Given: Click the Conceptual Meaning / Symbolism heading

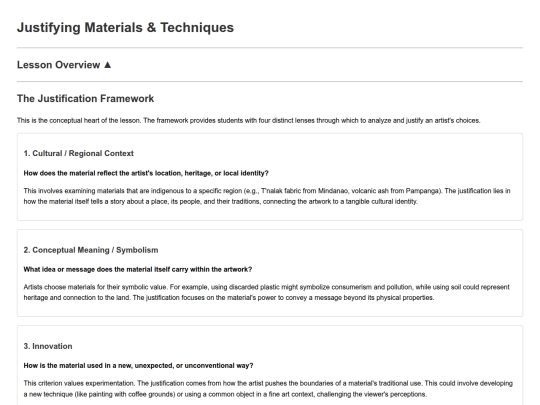Looking at the screenshot, I should [91, 250].
